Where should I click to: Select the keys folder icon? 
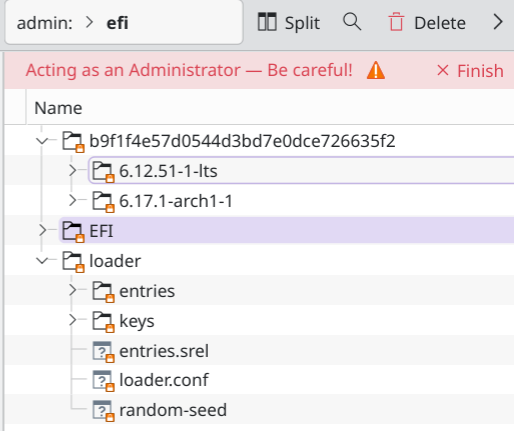pyautogui.click(x=103, y=322)
